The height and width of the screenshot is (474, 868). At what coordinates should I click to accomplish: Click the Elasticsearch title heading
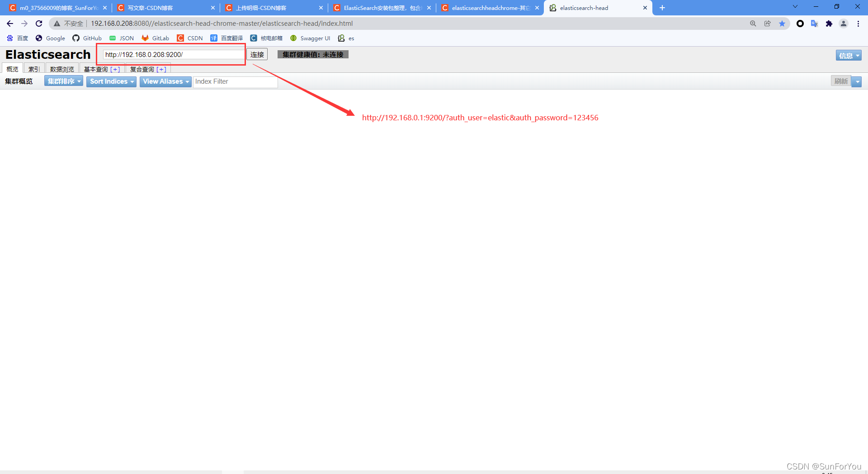click(x=48, y=54)
